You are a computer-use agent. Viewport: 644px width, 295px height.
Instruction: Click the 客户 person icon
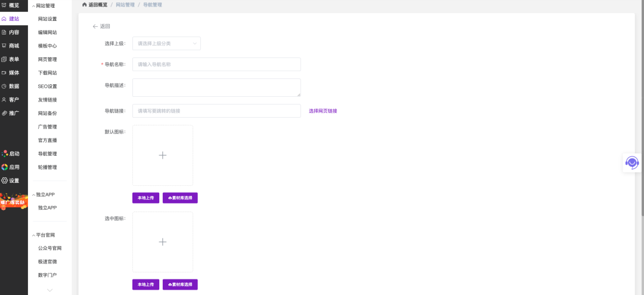4,100
